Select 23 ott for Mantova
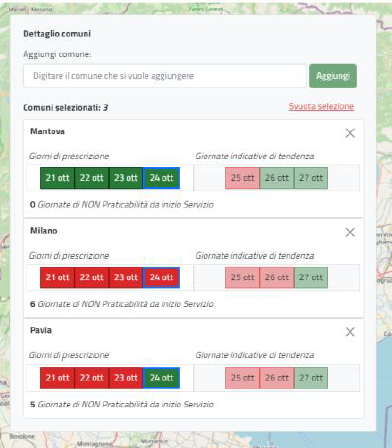The image size is (392, 448). pyautogui.click(x=126, y=178)
